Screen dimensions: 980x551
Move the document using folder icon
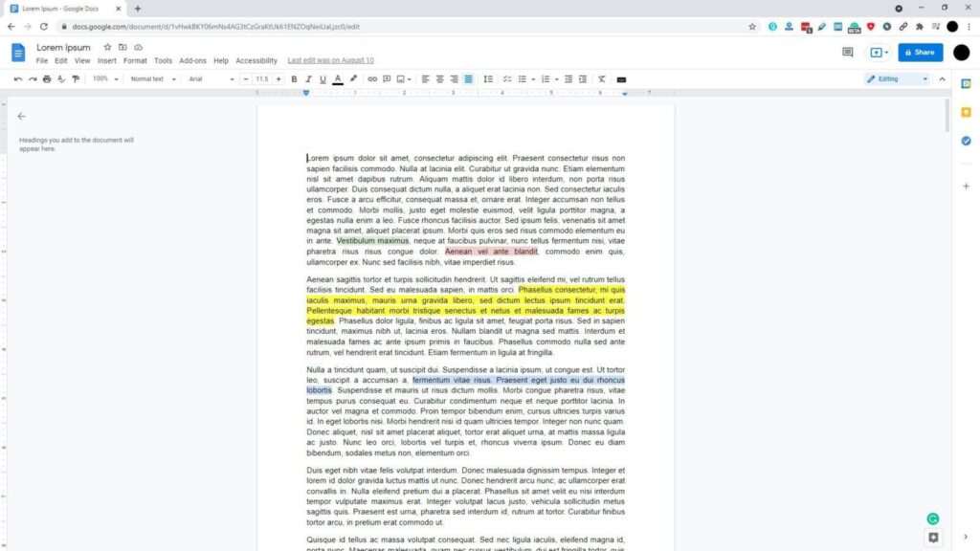click(122, 48)
